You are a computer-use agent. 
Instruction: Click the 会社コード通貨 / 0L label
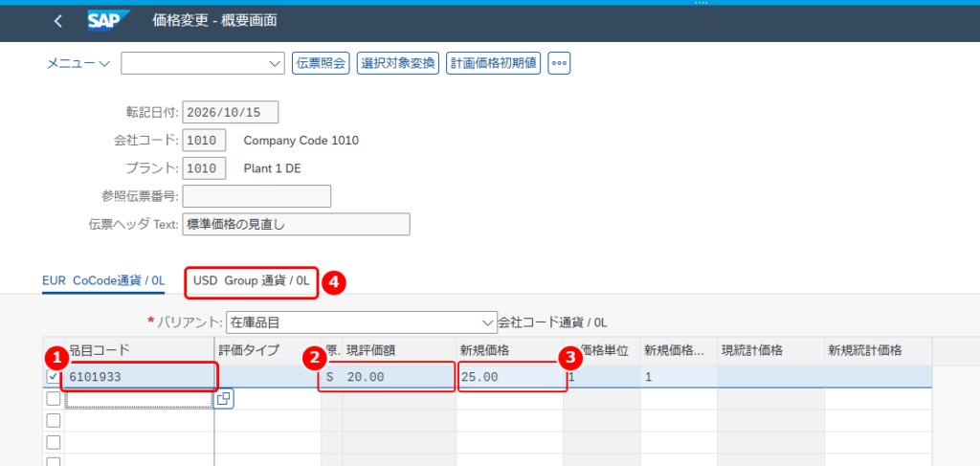point(552,323)
